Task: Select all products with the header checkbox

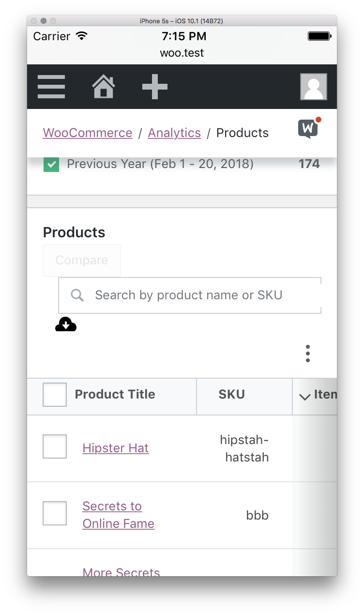Action: 54,394
